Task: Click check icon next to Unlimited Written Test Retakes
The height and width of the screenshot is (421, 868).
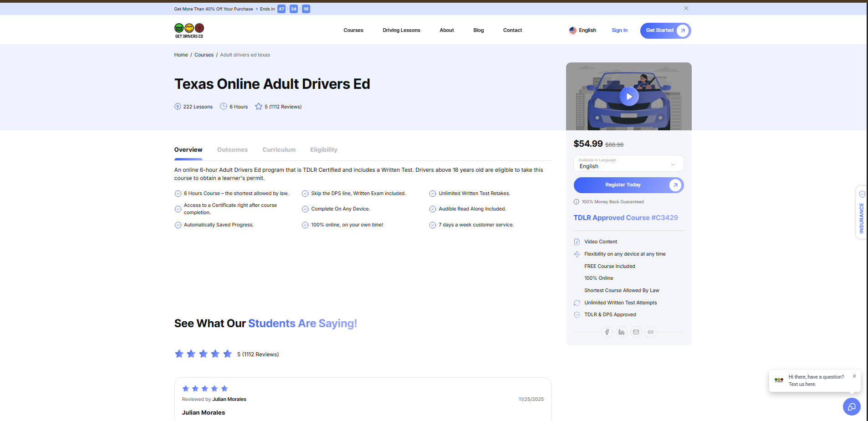Action: pos(433,194)
